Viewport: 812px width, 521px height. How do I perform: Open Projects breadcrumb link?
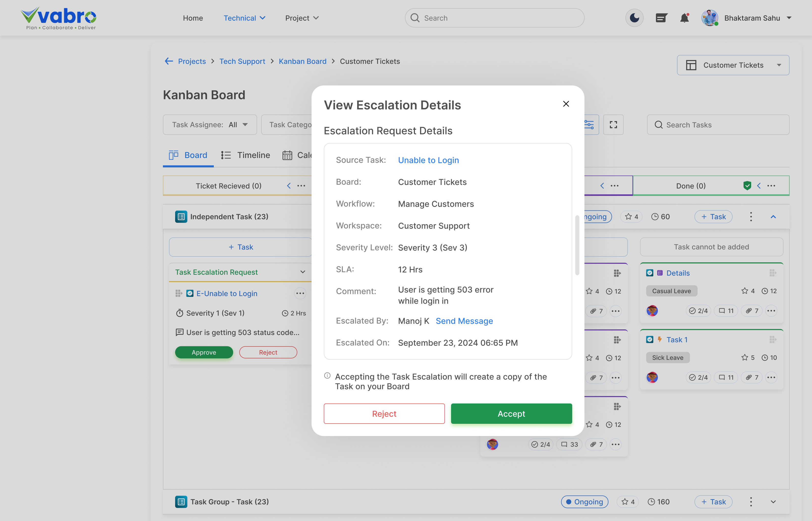192,61
